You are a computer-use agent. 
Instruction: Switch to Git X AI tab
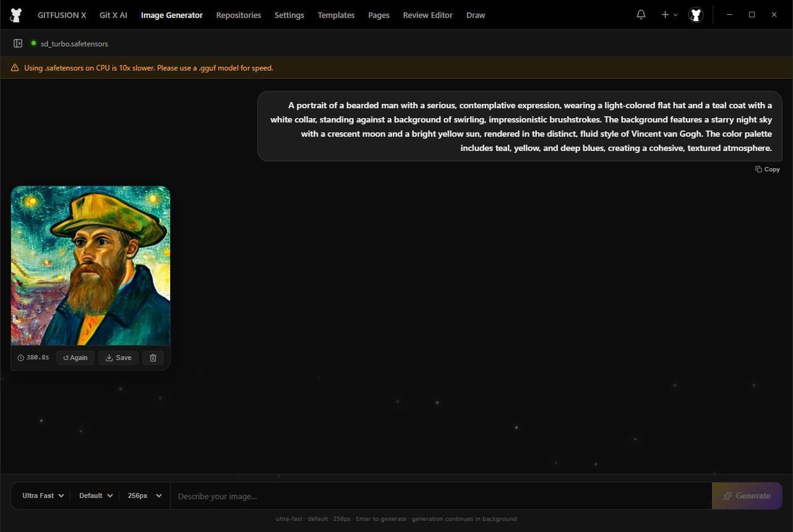click(x=113, y=15)
